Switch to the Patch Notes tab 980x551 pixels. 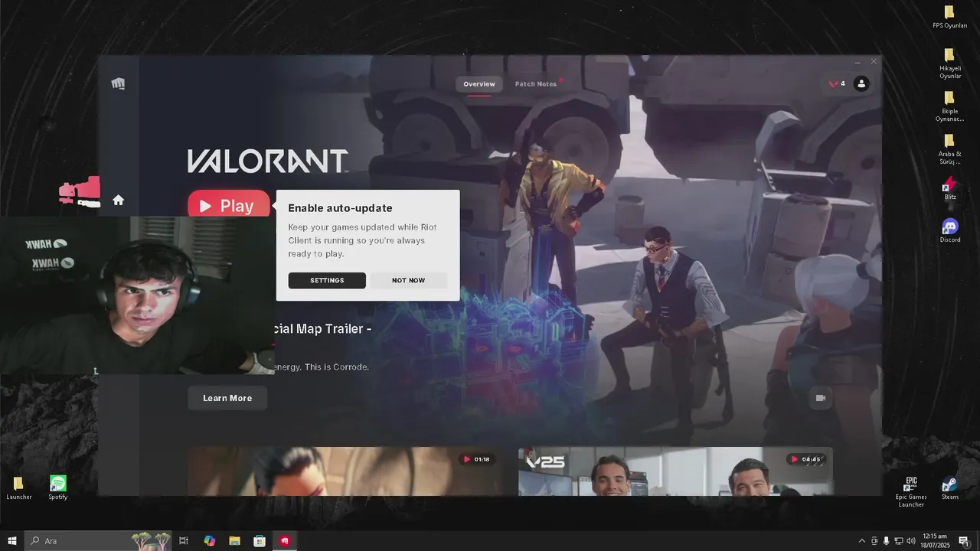click(x=536, y=84)
